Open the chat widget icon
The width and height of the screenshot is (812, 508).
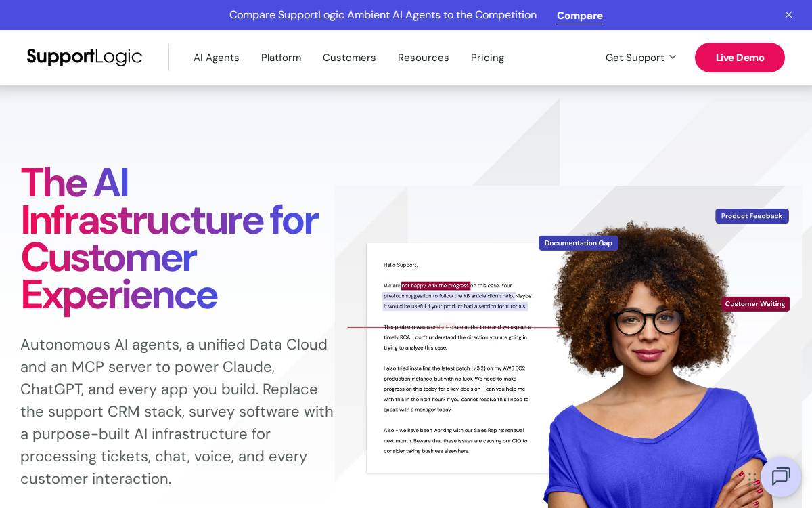(781, 476)
